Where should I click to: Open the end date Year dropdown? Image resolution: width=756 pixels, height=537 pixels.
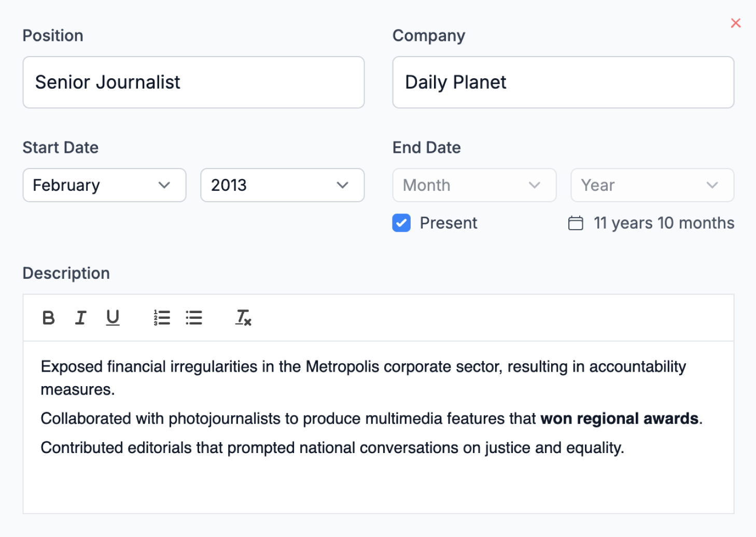pos(652,185)
